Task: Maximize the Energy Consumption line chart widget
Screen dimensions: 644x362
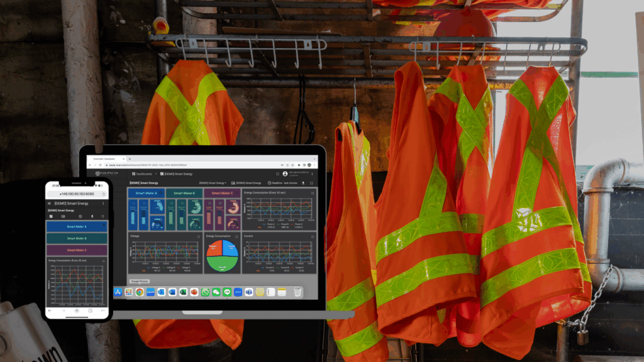Action: 313,192
